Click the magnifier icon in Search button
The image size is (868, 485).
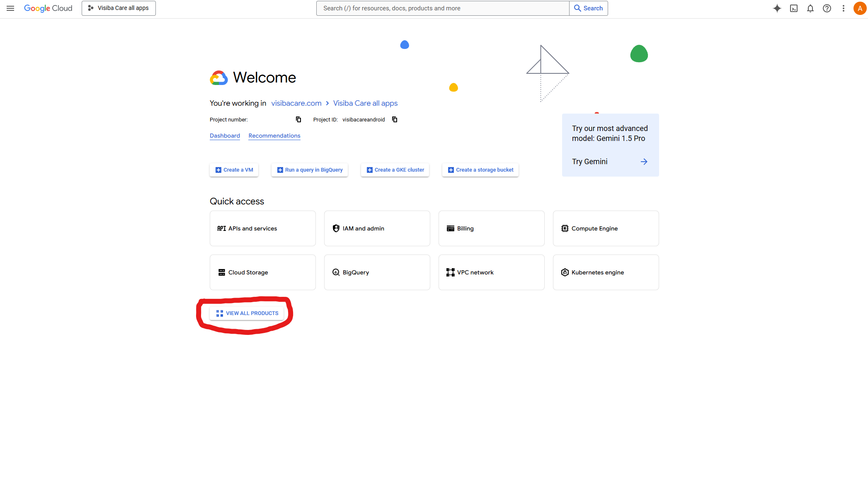(577, 8)
